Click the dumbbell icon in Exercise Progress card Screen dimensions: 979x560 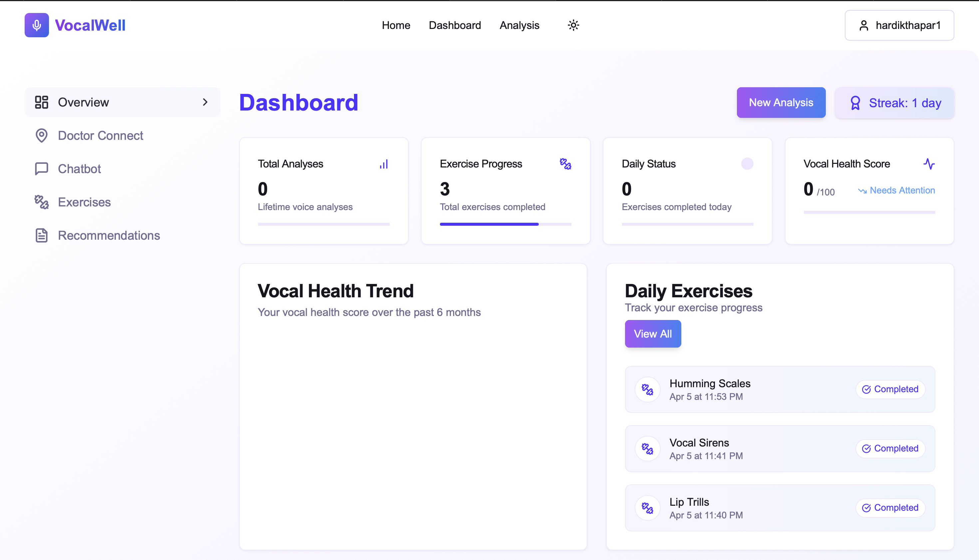point(565,164)
